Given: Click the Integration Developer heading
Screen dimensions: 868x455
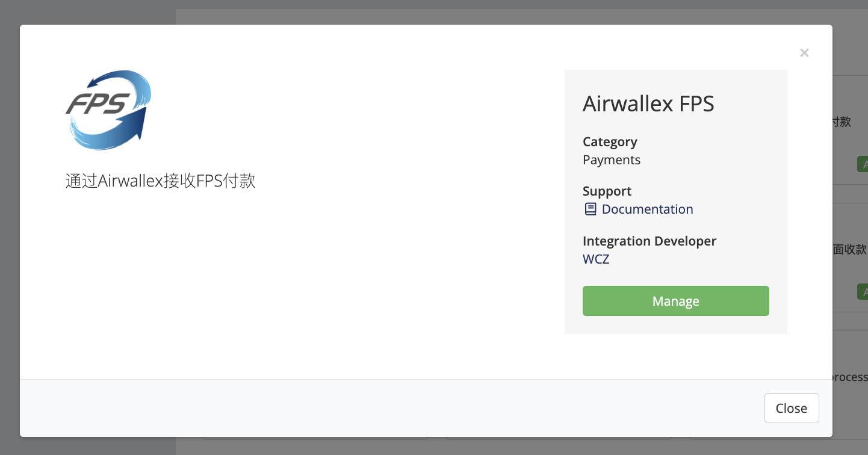Looking at the screenshot, I should click(x=649, y=241).
